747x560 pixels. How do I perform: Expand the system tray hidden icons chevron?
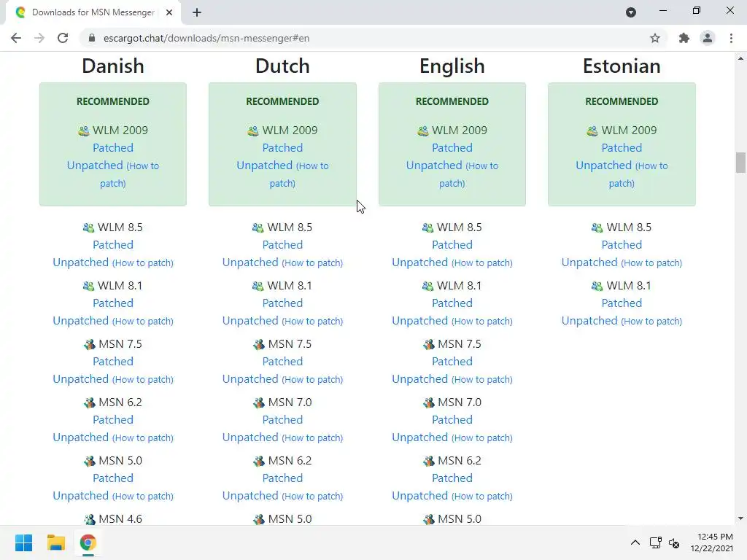(x=635, y=542)
